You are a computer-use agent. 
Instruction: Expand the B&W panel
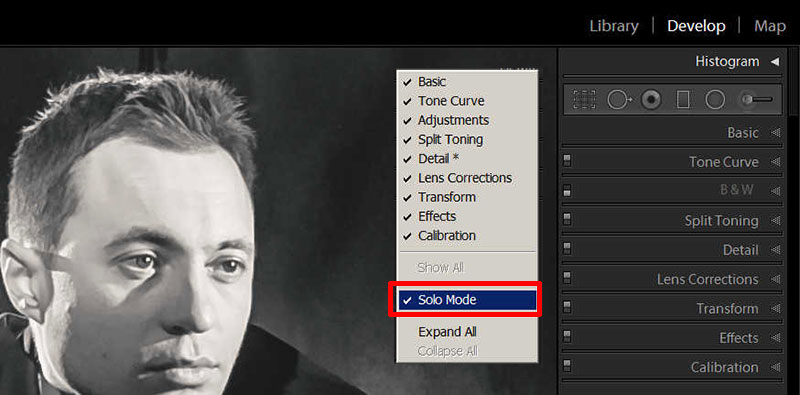click(776, 191)
